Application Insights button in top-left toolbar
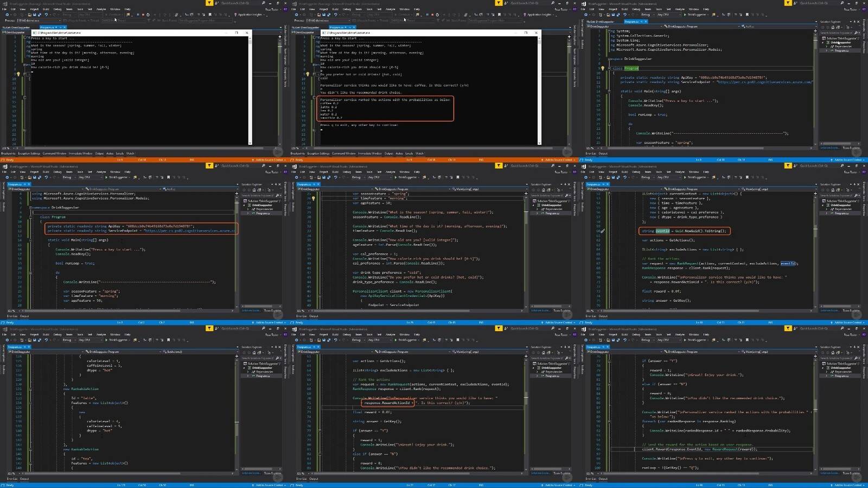This screenshot has height=488, width=868. pyautogui.click(x=248, y=15)
